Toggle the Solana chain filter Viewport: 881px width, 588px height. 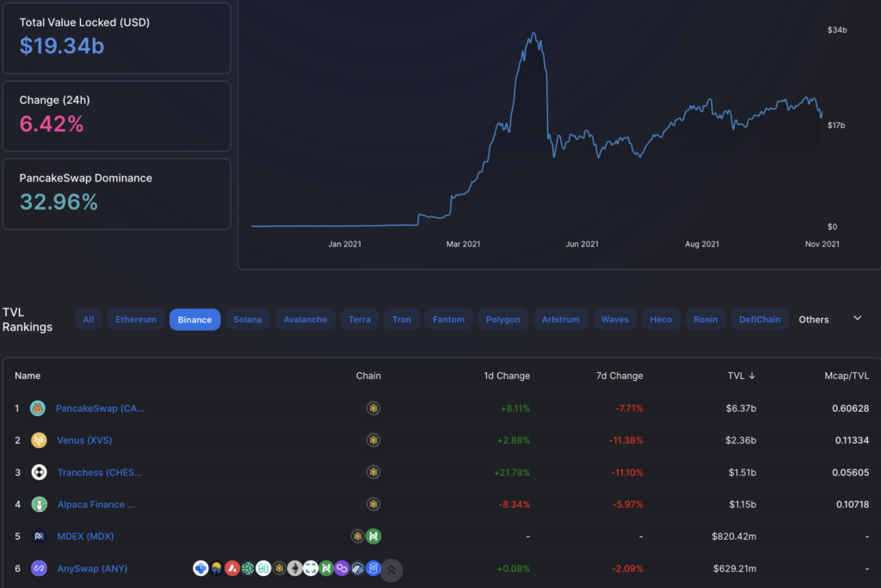[247, 319]
